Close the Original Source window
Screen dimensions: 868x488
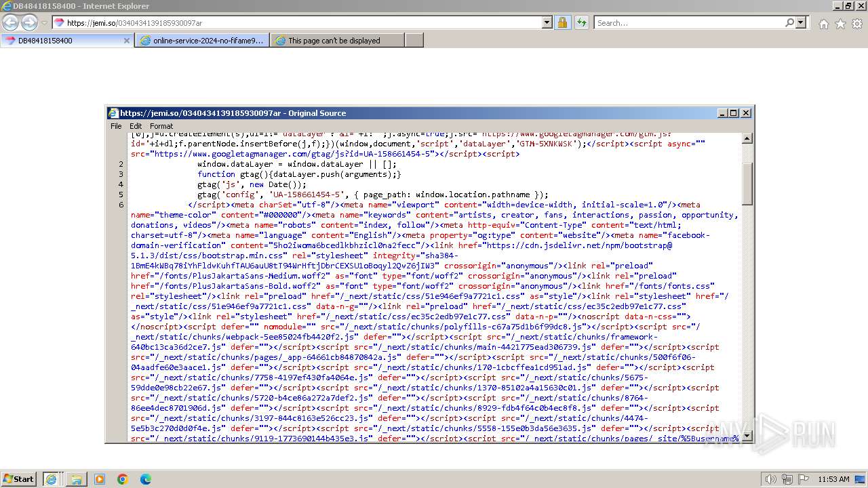tap(746, 113)
